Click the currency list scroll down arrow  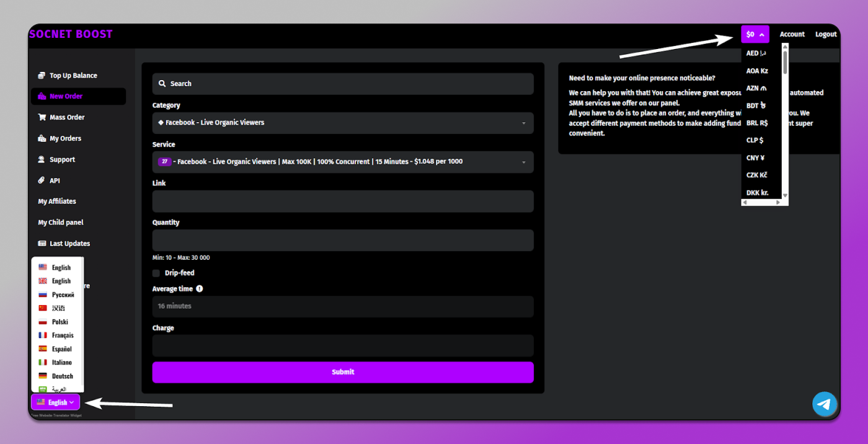[x=785, y=195]
